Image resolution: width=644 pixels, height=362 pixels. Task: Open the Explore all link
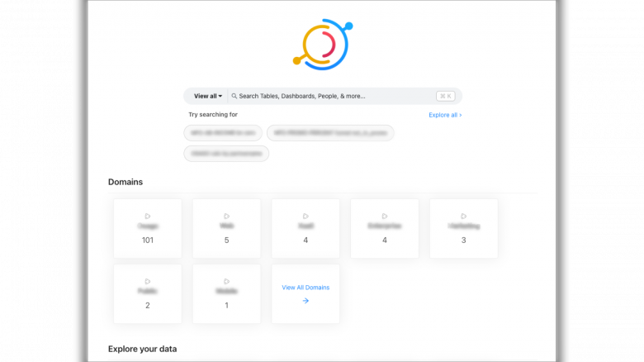445,115
